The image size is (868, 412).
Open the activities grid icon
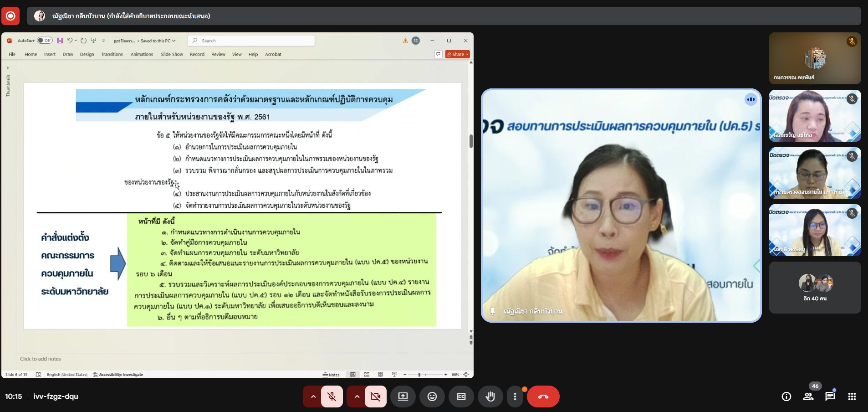point(852,397)
